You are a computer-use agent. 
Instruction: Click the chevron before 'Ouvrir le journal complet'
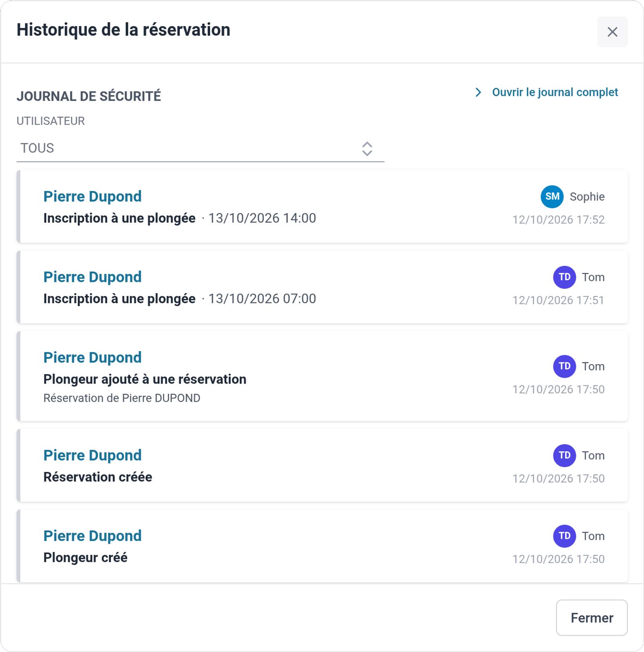478,92
